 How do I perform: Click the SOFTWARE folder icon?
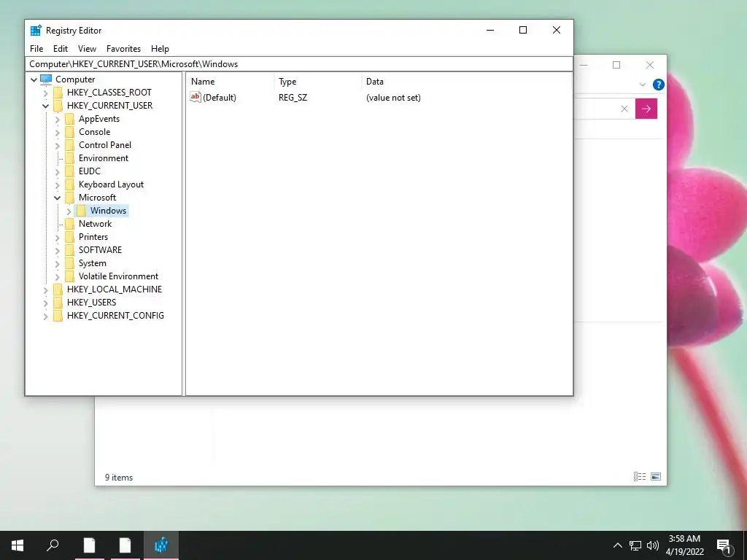[69, 250]
